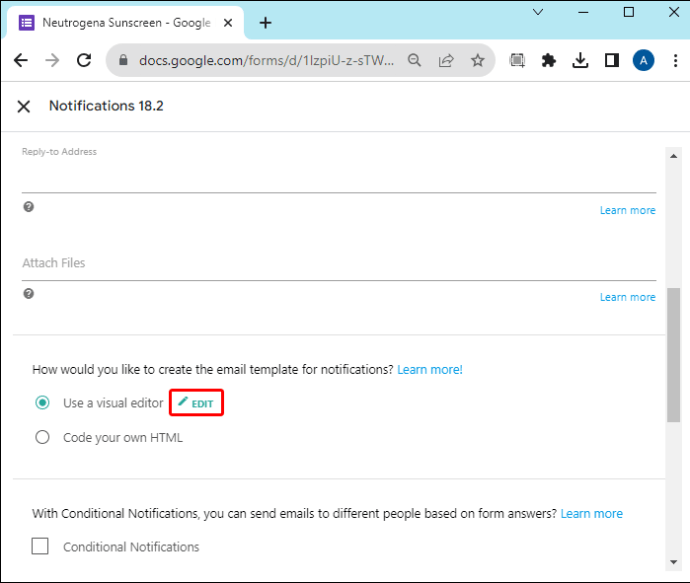
Task: Click the scrollbar up arrow
Action: pos(673,156)
